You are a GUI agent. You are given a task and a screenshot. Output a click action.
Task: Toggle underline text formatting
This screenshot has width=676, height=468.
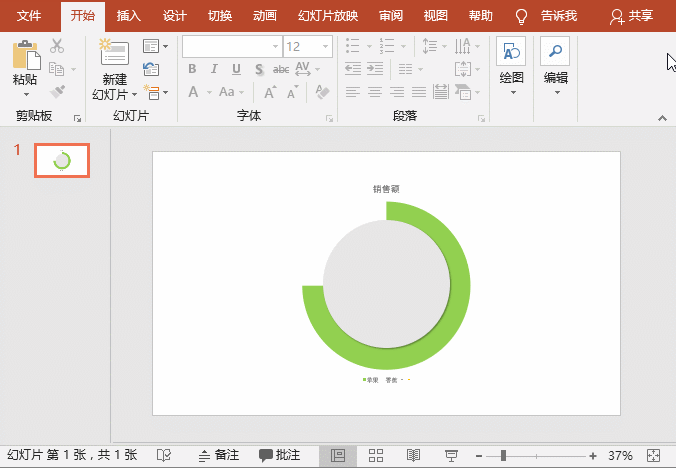point(236,69)
